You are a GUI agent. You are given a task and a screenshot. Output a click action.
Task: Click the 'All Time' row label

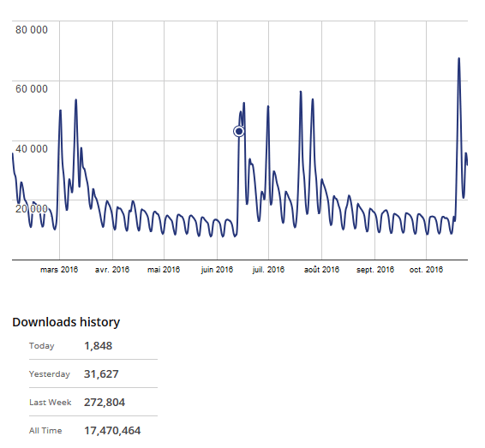click(45, 431)
